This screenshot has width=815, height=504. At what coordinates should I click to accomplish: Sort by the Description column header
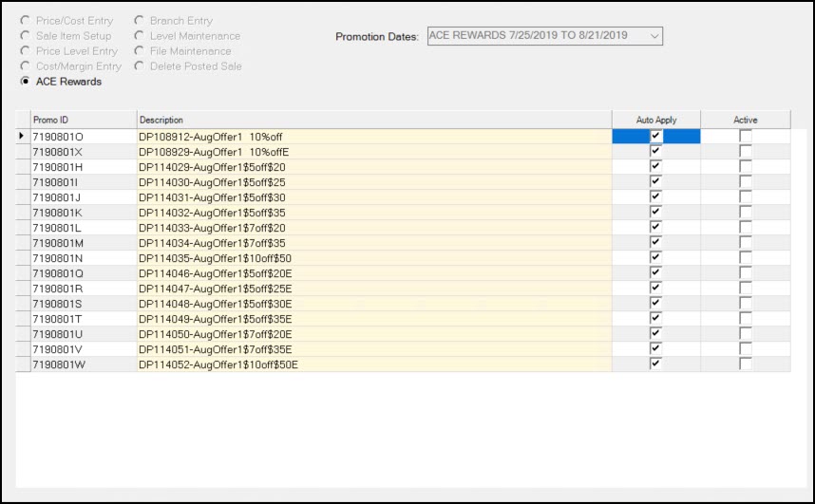click(x=373, y=120)
